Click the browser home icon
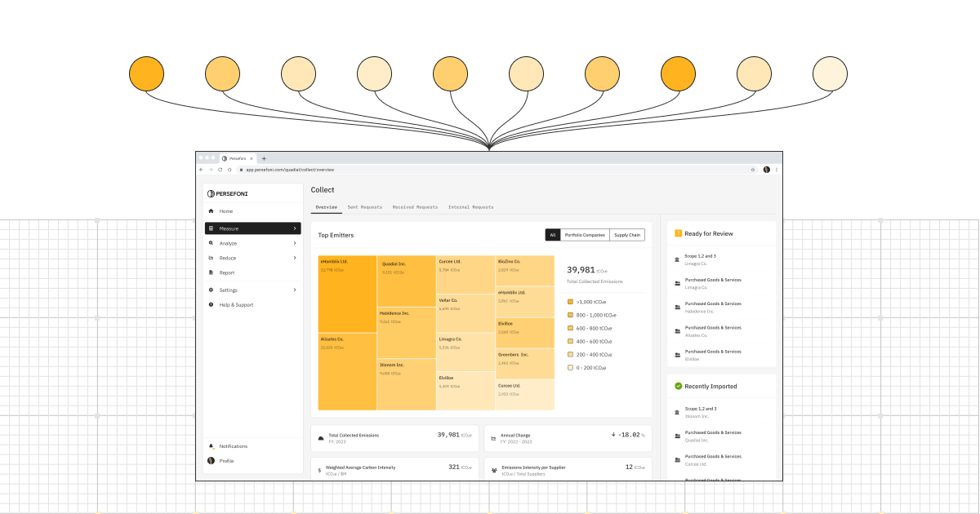 click(229, 169)
